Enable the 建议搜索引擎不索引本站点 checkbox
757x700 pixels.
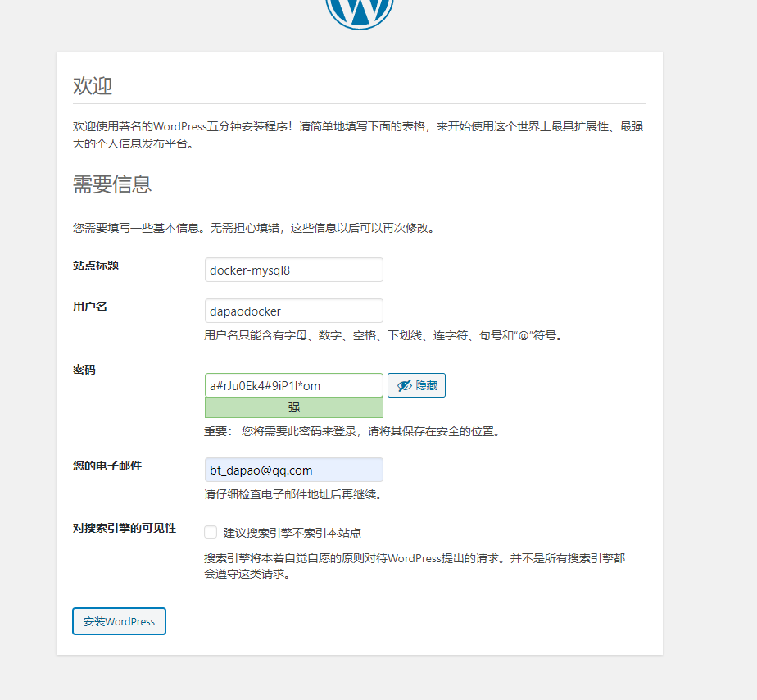[x=211, y=532]
